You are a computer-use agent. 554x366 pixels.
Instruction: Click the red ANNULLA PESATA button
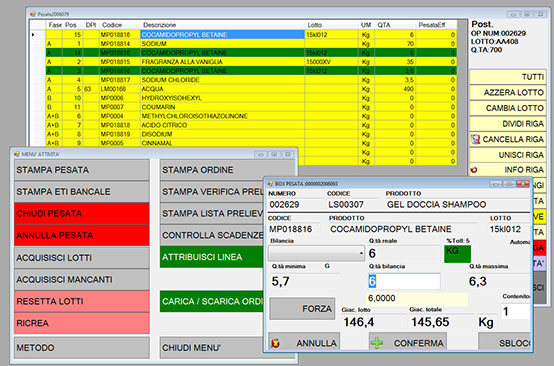click(82, 235)
